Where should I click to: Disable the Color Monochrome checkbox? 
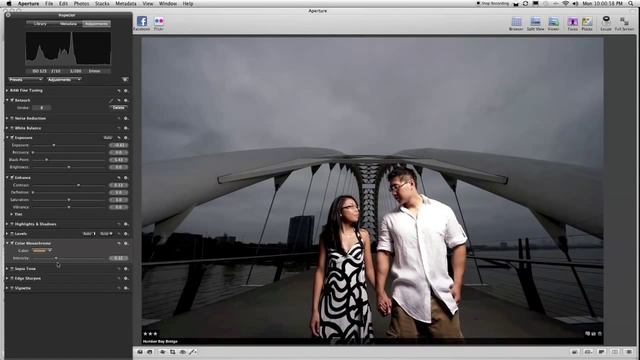tap(12, 243)
